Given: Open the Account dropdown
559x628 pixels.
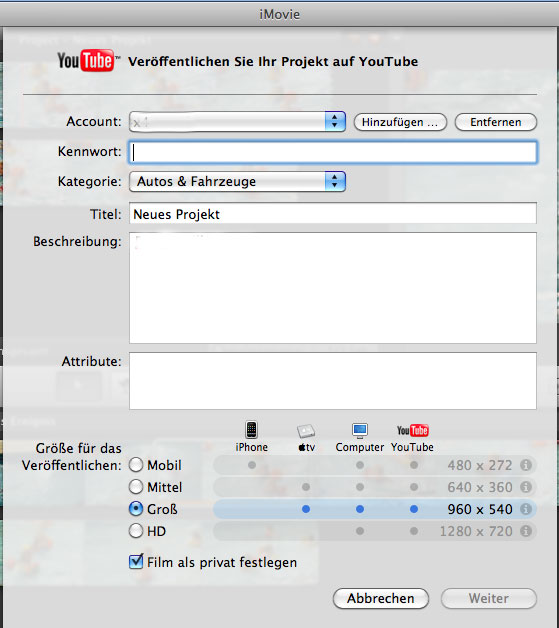Looking at the screenshot, I should click(237, 121).
